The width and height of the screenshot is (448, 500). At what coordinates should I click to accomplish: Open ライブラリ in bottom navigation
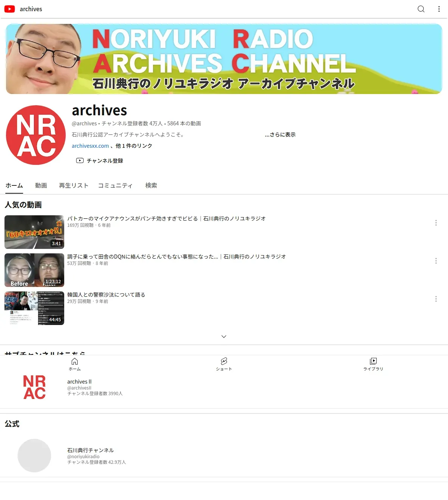(373, 364)
